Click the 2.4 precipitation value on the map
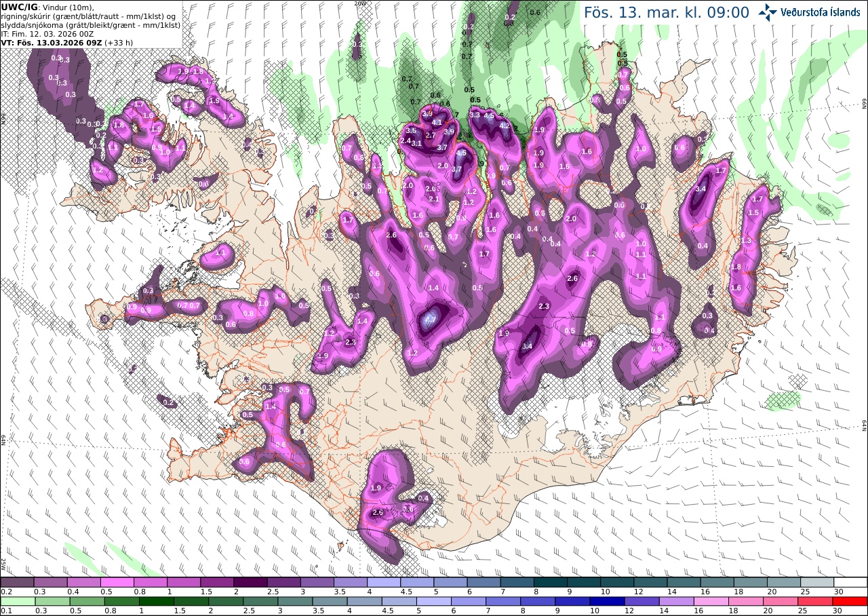Screen dimensions: 868x616 click(x=406, y=140)
